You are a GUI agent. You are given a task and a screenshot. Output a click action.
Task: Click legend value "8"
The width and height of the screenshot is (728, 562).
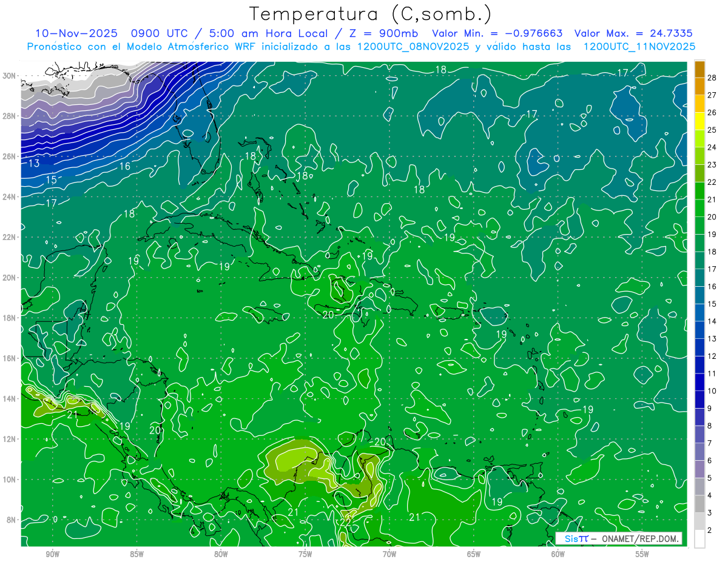click(710, 426)
